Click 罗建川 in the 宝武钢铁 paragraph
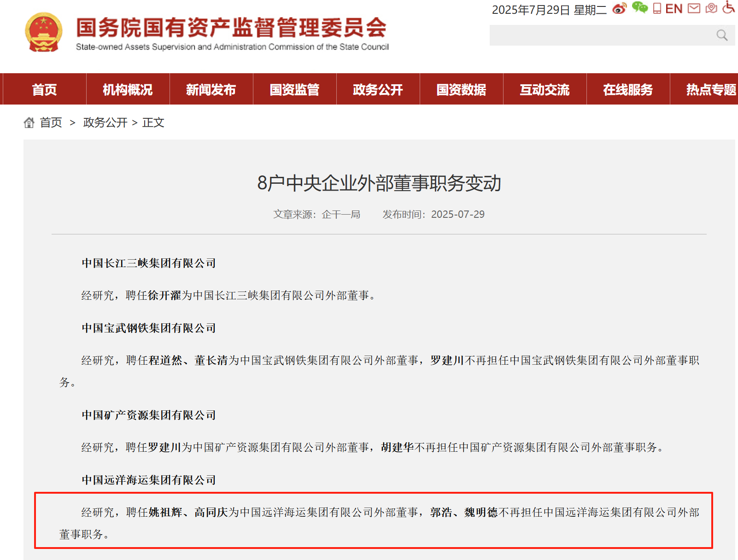 (x=447, y=360)
